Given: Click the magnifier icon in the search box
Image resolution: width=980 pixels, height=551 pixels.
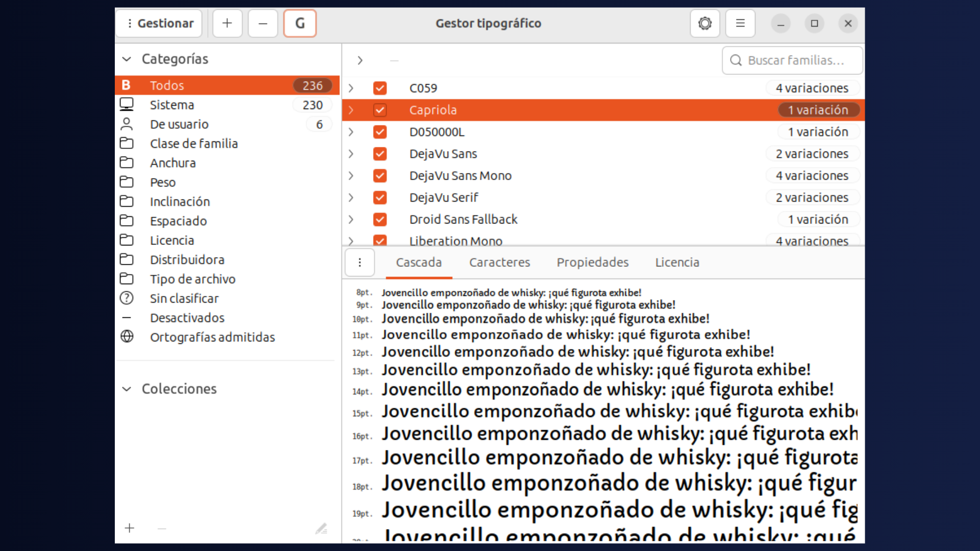Looking at the screenshot, I should [x=736, y=60].
